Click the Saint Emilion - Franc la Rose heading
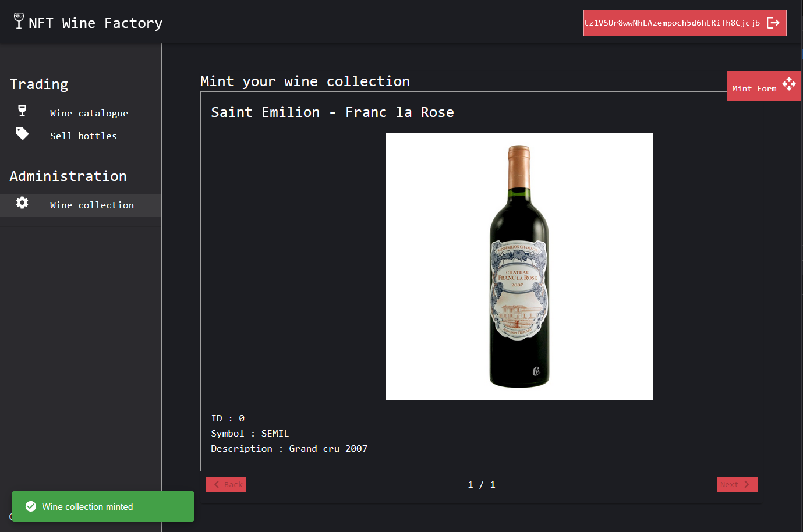The height and width of the screenshot is (532, 803). tap(332, 112)
